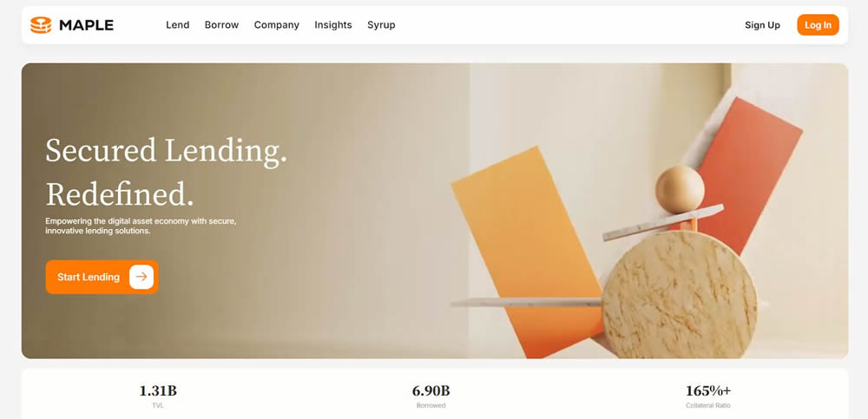Select the 1.31B TVL statistic

coord(158,396)
